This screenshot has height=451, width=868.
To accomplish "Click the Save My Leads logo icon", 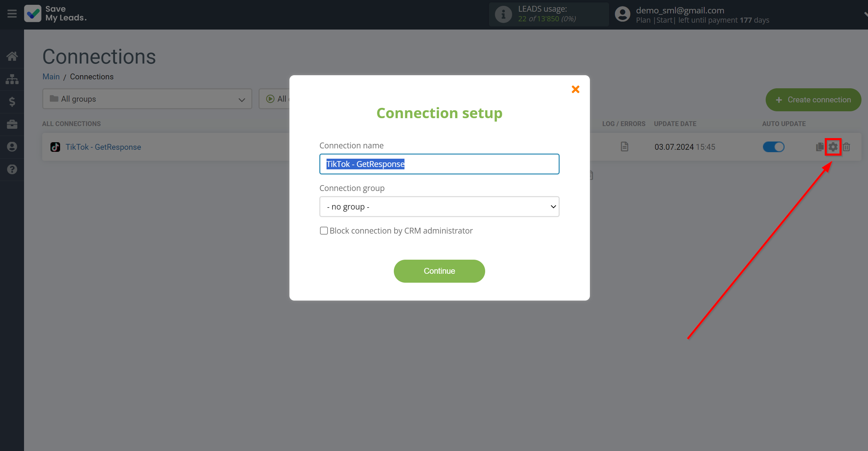I will 32,14.
